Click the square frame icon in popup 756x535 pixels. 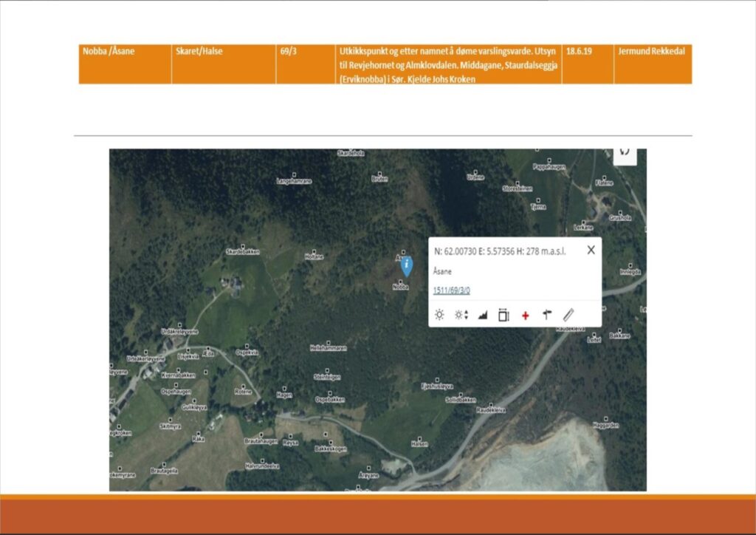coord(504,315)
